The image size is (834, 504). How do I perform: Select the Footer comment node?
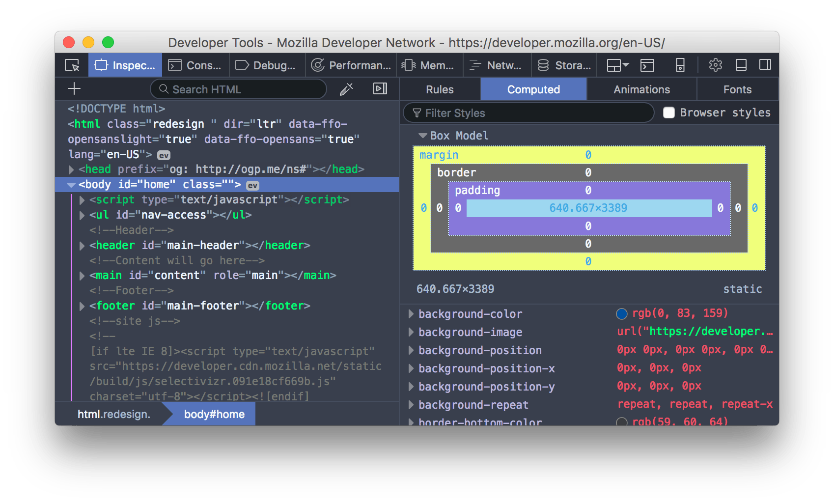click(x=132, y=290)
